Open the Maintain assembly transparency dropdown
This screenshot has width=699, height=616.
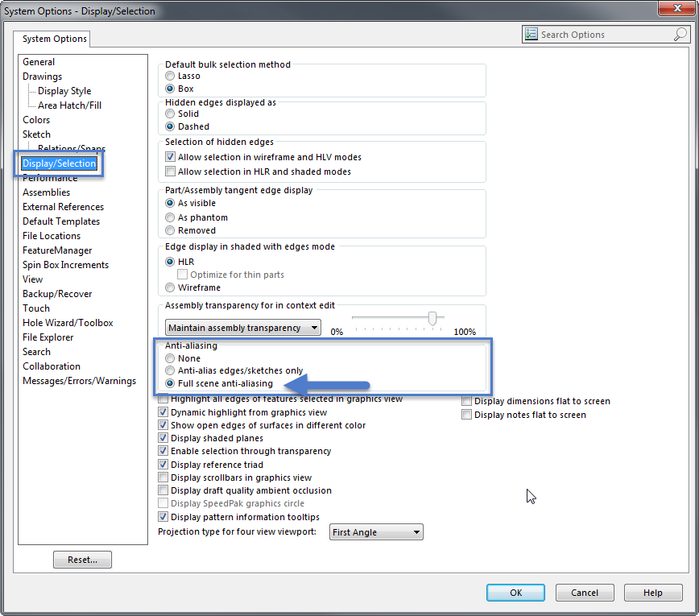coord(242,327)
